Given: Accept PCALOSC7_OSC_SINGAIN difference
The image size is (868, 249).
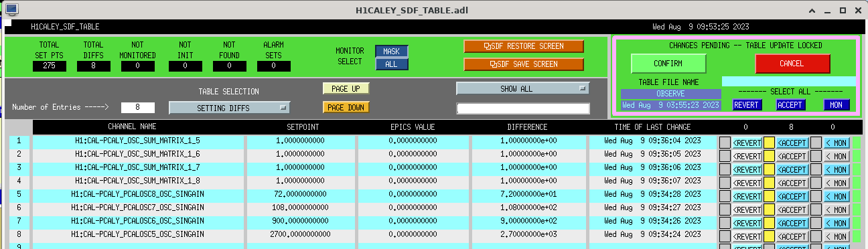Looking at the screenshot, I should click(x=792, y=209).
